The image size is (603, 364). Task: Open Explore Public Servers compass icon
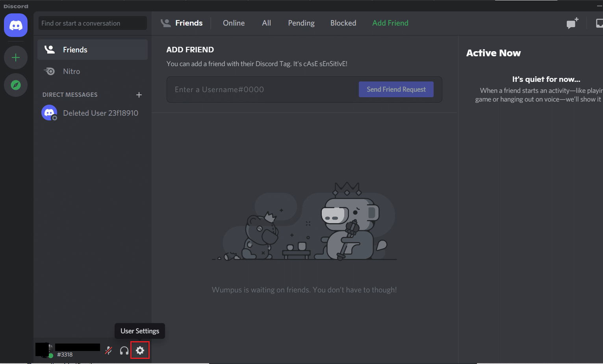(x=15, y=85)
